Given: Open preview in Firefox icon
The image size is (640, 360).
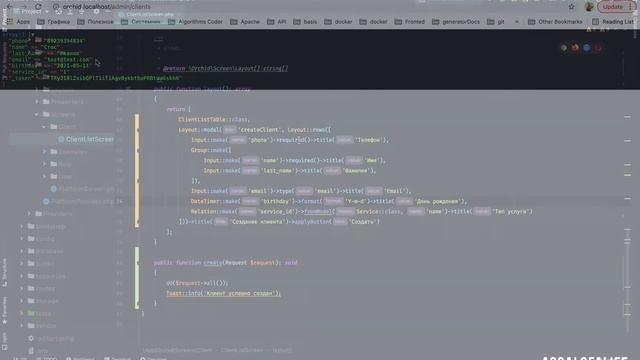Looking at the screenshot, I should click(575, 48).
